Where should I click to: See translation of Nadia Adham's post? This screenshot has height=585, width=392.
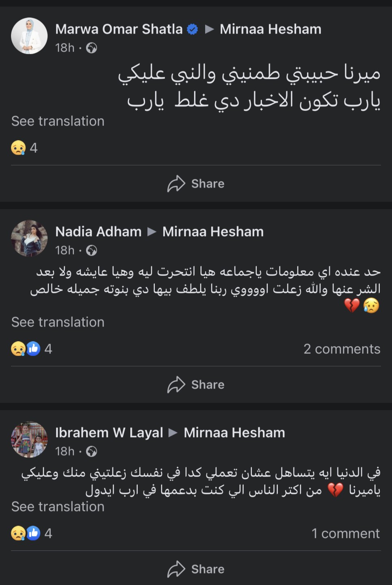58,322
